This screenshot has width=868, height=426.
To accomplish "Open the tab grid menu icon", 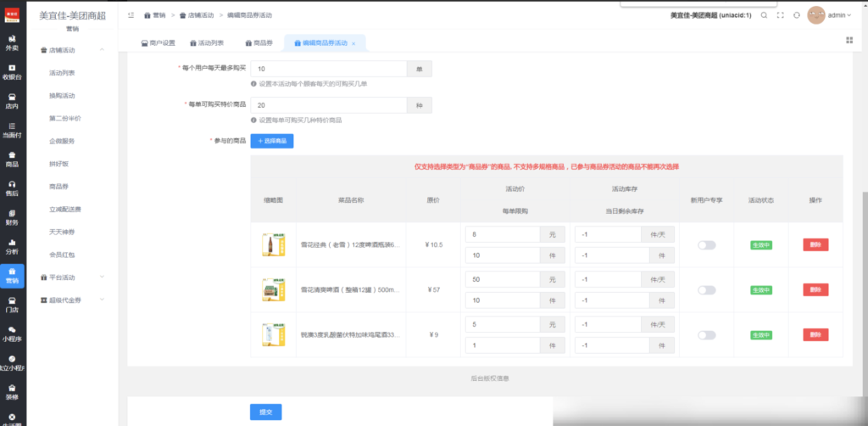I will point(849,40).
